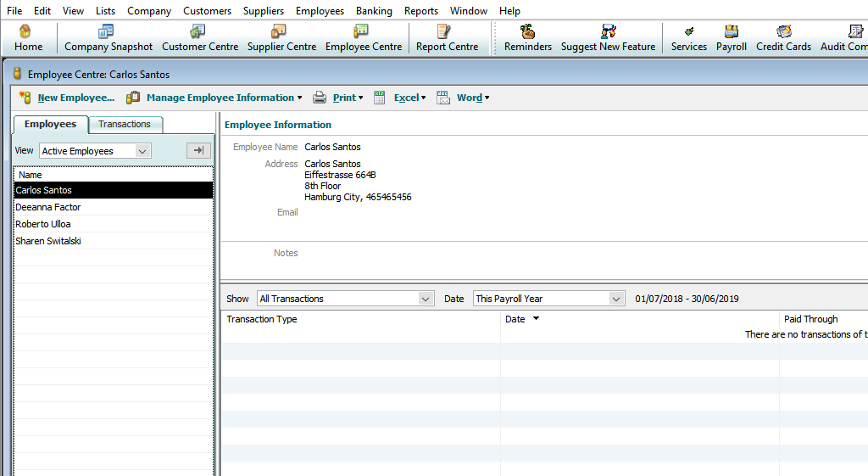
Task: Open Credit Cards from the toolbar
Action: (x=783, y=38)
